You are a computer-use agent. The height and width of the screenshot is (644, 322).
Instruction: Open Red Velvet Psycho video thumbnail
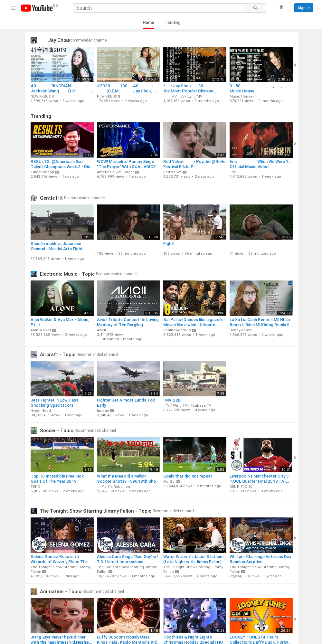pyautogui.click(x=195, y=140)
